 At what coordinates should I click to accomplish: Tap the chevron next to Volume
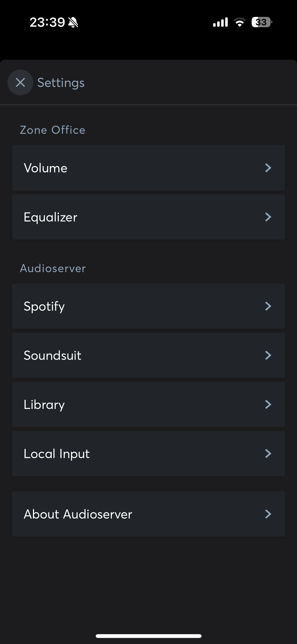[x=268, y=168]
